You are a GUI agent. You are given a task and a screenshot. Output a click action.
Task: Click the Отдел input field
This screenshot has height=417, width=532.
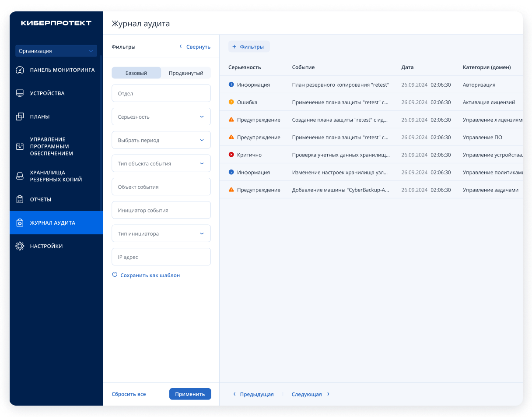pyautogui.click(x=161, y=93)
